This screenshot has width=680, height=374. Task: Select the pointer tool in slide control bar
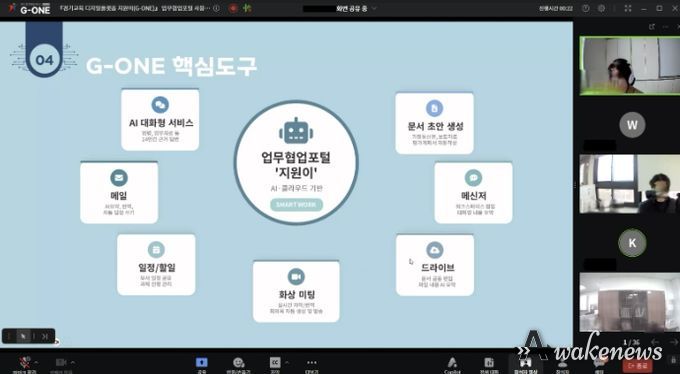[x=23, y=336]
